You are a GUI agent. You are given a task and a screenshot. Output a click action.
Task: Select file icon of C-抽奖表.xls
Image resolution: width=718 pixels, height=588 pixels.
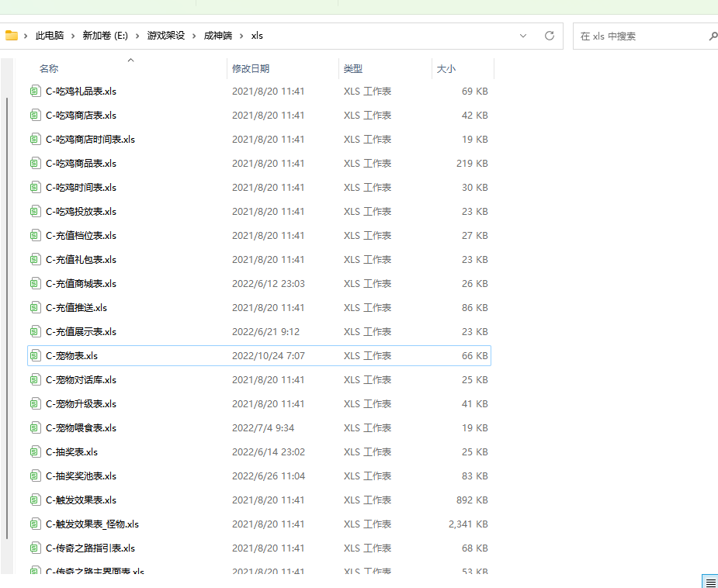[x=35, y=451]
